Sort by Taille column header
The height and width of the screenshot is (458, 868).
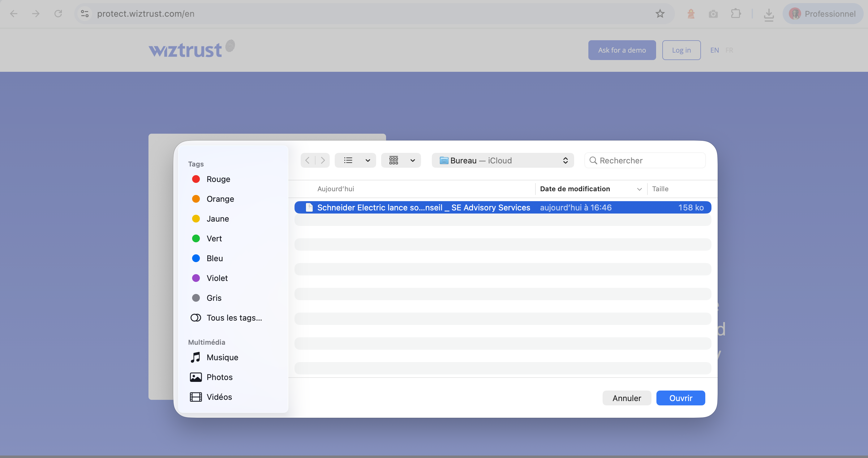click(660, 189)
